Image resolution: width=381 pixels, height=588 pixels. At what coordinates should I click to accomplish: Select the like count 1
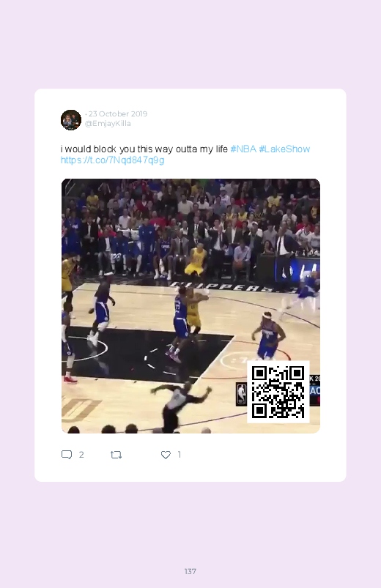(x=180, y=455)
